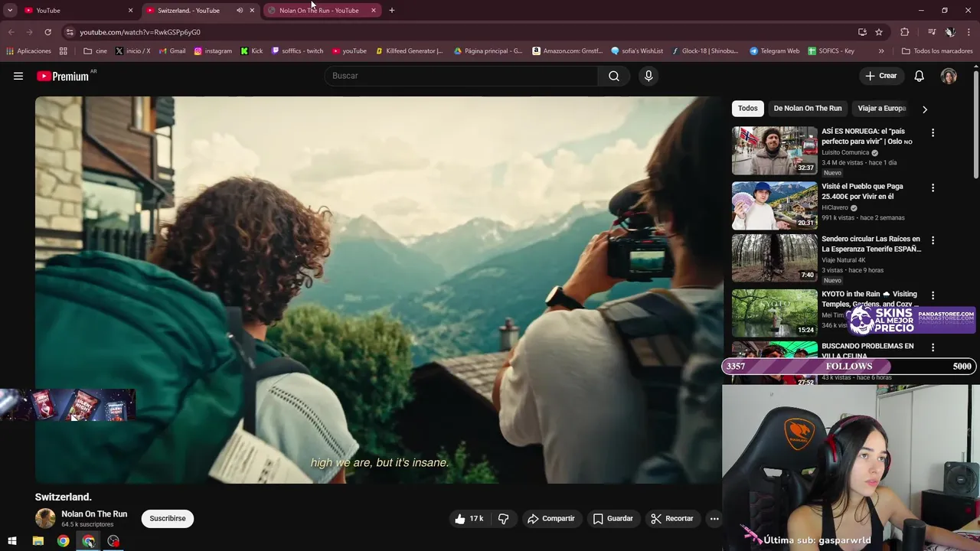Open the sofffics - twitch bookmark

[x=298, y=51]
